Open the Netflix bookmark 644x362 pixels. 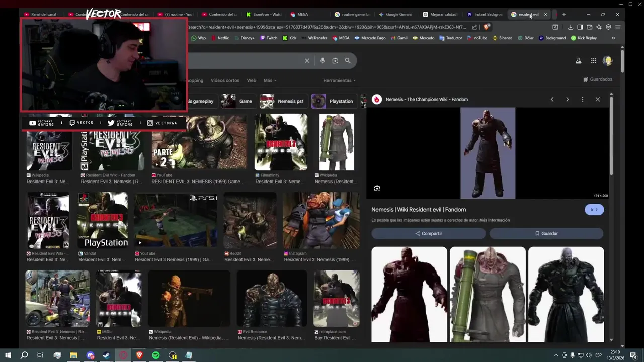220,38
